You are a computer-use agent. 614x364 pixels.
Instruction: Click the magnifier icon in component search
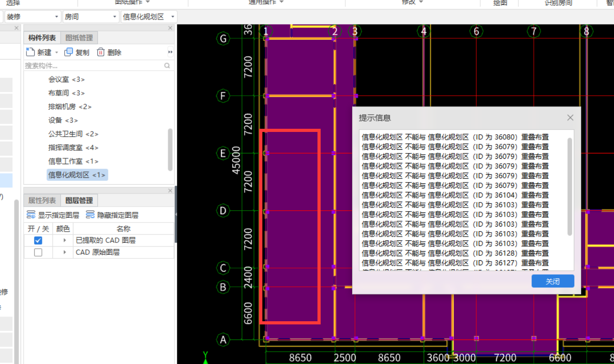tap(167, 66)
